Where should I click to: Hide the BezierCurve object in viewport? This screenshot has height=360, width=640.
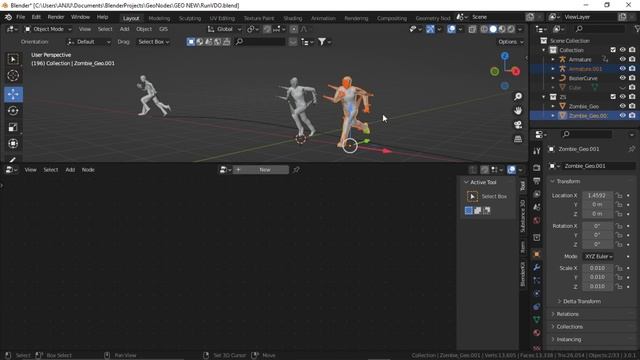pos(622,78)
